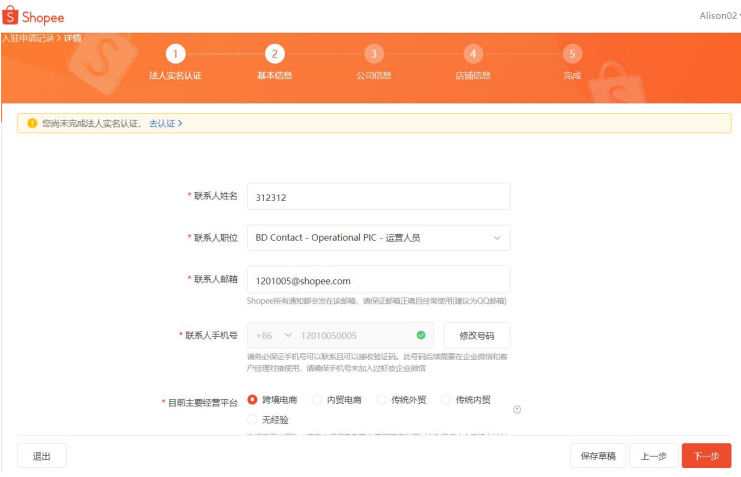741x477 pixels.
Task: Open the Alison02 account menu
Action: tap(719, 16)
